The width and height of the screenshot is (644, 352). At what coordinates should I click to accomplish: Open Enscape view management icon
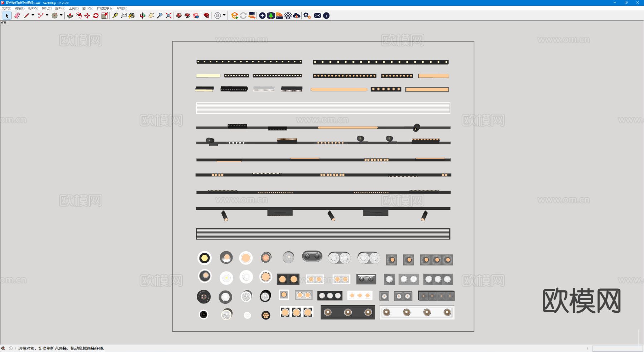[252, 16]
